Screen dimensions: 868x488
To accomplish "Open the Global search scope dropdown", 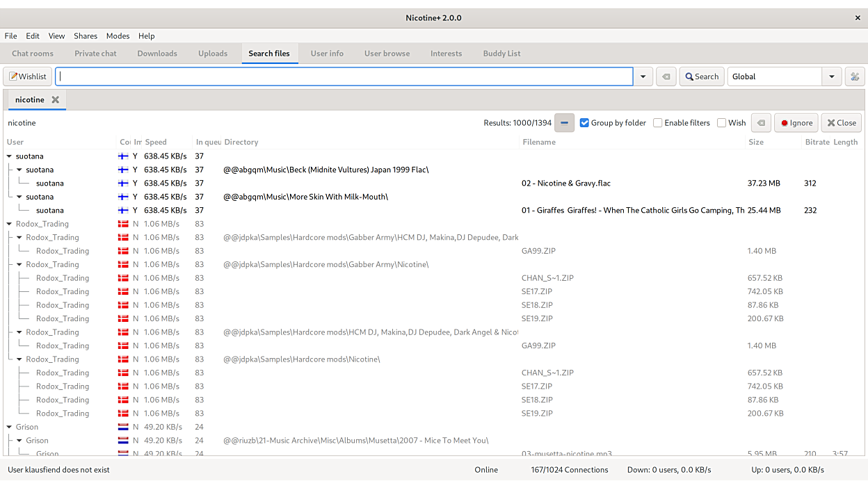I will point(831,76).
